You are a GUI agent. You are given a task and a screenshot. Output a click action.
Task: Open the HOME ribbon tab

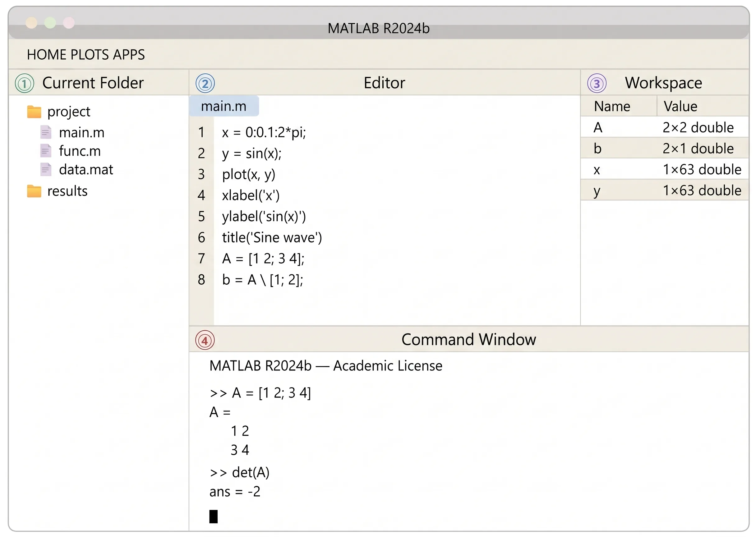coord(47,55)
